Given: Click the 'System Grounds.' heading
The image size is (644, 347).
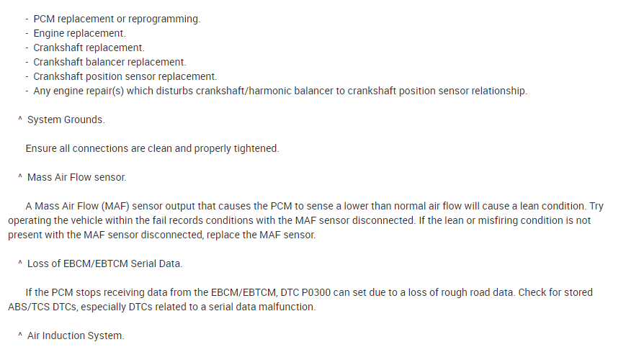Looking at the screenshot, I should (66, 120).
